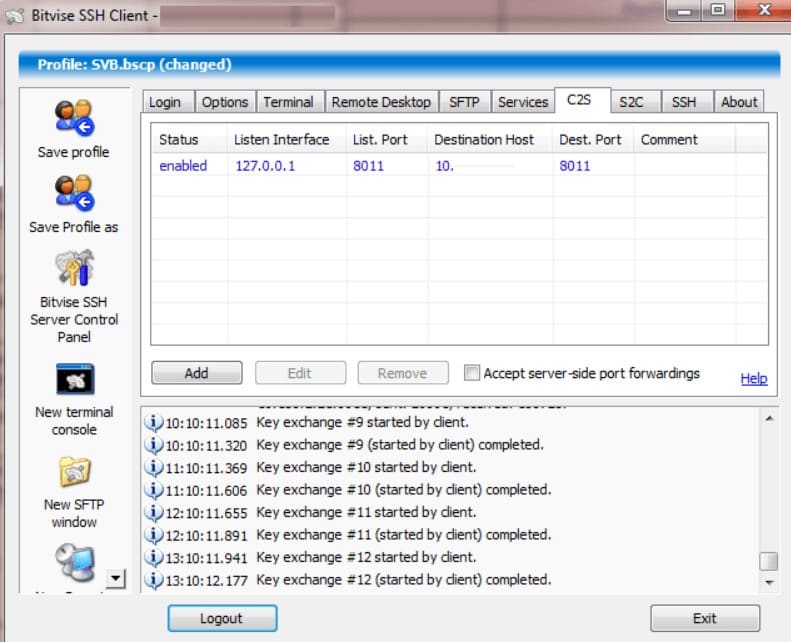Click log scrollbar up arrow

pos(769,419)
